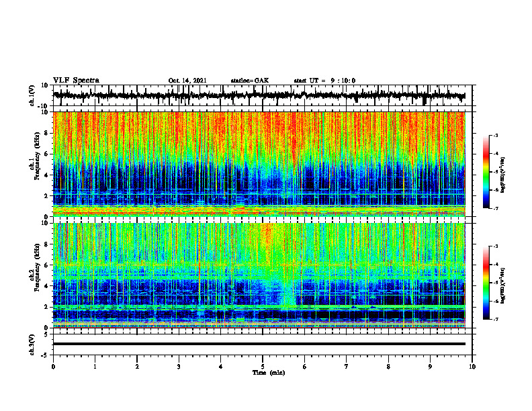Select the date text "Oct. 14, 2021"
Image resolution: width=532 pixels, height=411 pixels.
187,81
